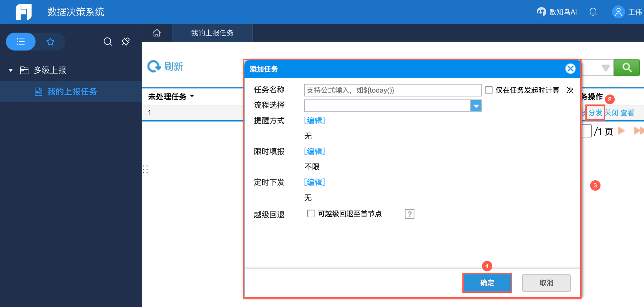This screenshot has height=307, width=644.
Task: Collapse the 多级上报 folder
Action: [11, 70]
